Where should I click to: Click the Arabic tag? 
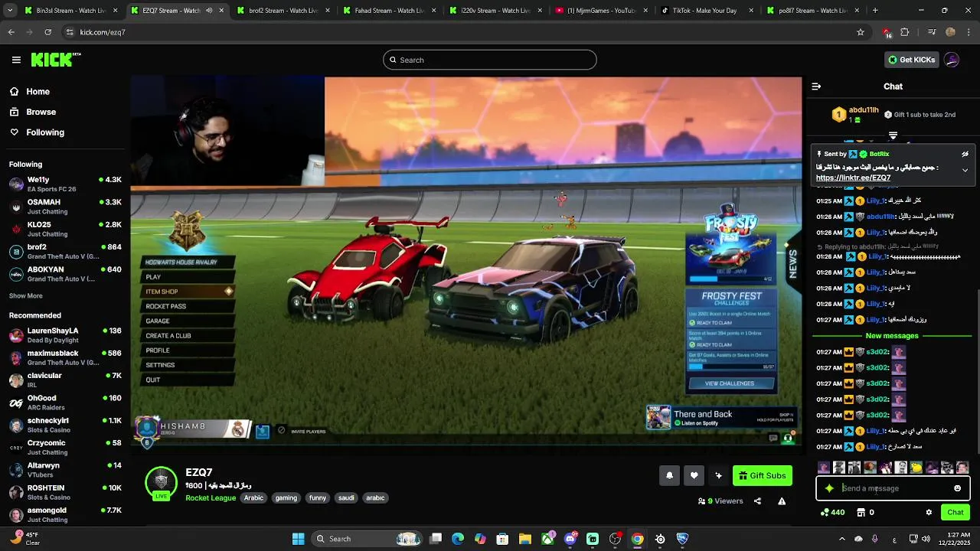253,497
